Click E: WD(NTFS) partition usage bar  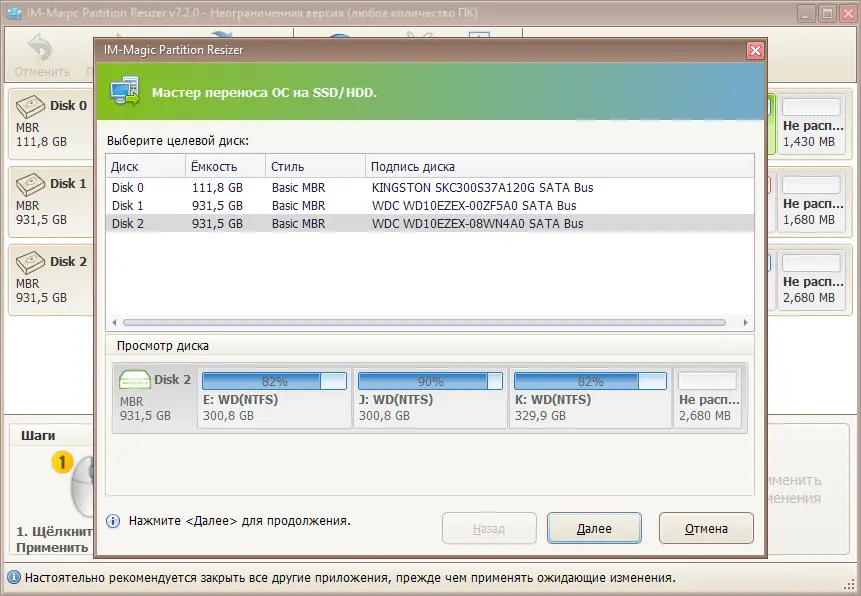point(275,381)
